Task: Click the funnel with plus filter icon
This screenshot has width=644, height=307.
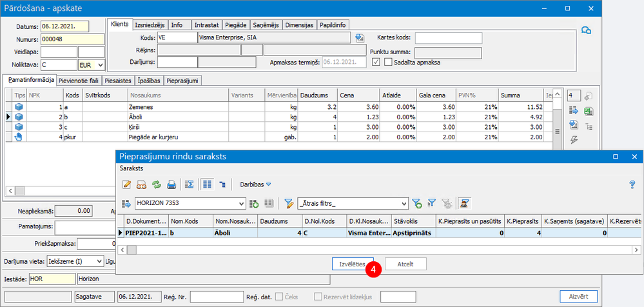Action: (417, 204)
